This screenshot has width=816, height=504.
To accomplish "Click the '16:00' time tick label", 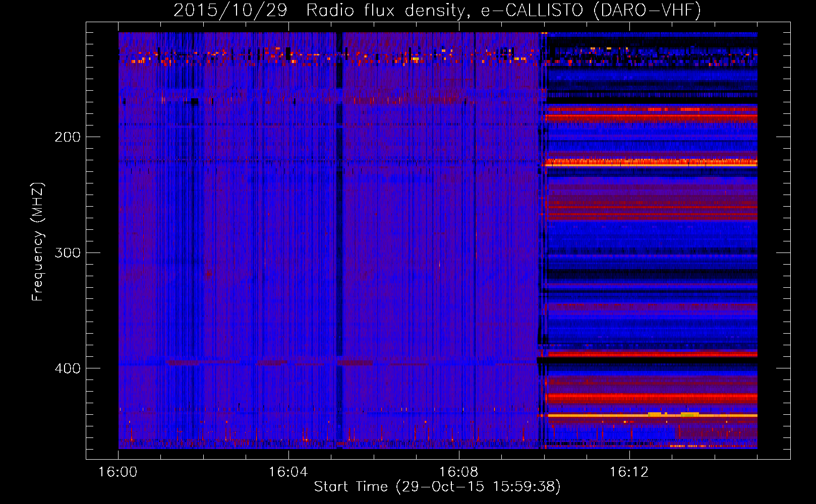I will coord(118,472).
